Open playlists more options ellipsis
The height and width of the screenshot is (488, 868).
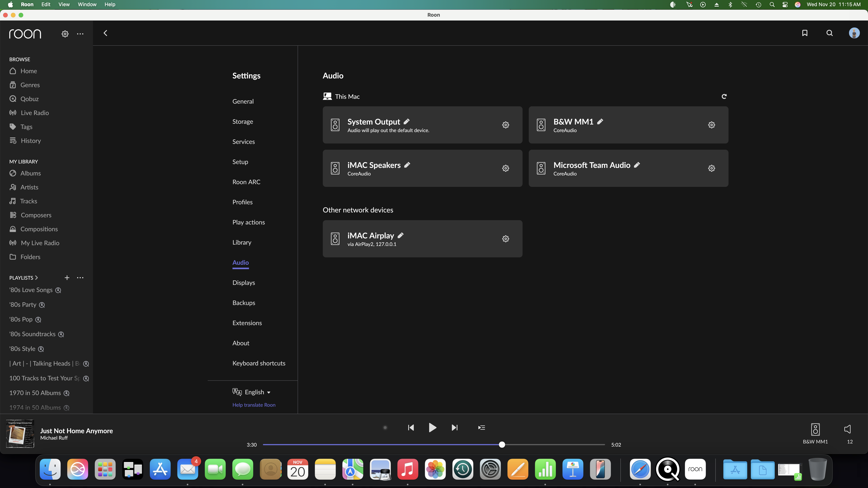pyautogui.click(x=80, y=278)
